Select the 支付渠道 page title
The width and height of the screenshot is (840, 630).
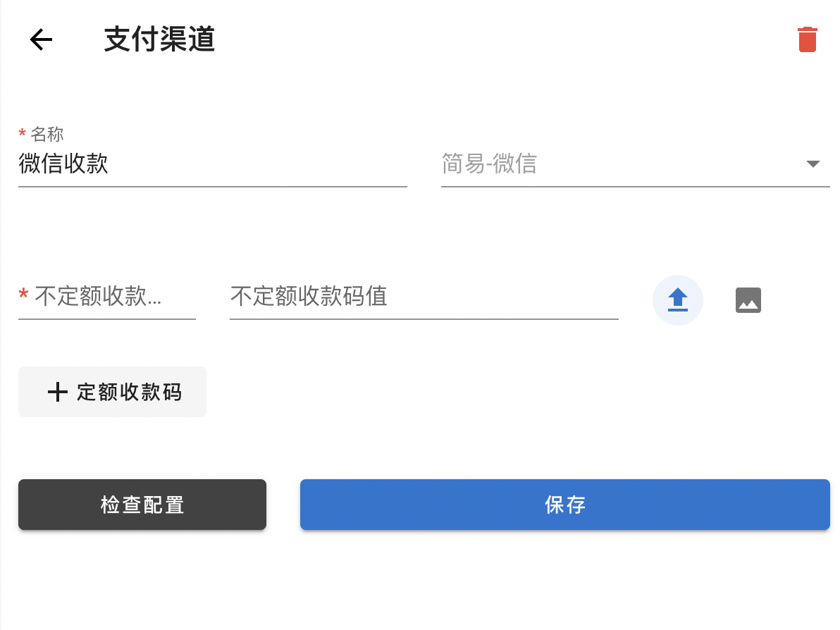[x=159, y=39]
